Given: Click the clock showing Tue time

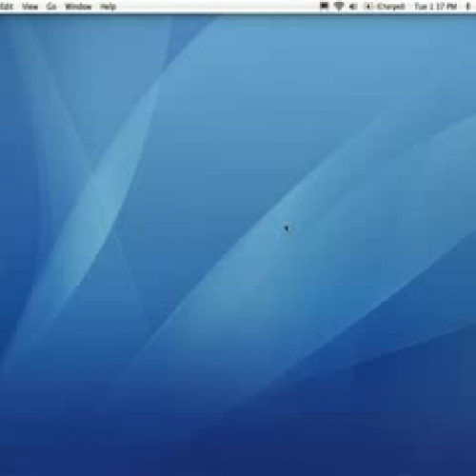Looking at the screenshot, I should pyautogui.click(x=436, y=7).
